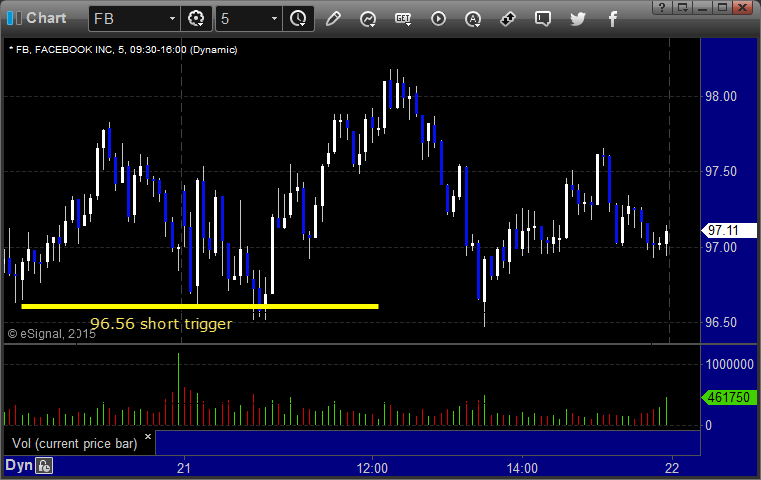Open the time template clock menu
The image size is (761, 480).
point(298,19)
